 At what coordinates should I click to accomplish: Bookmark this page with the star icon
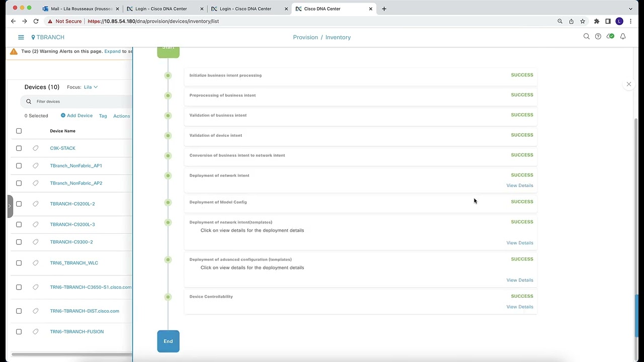(x=583, y=21)
